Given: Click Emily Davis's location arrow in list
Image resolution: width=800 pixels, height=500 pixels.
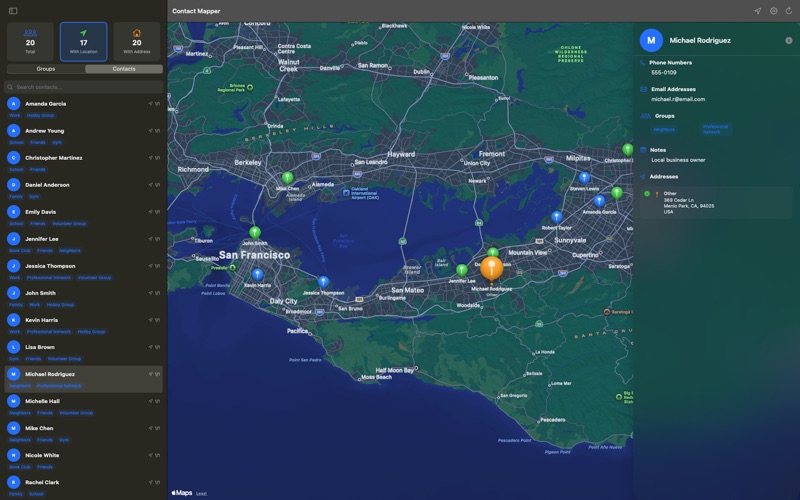Looking at the screenshot, I should [151, 212].
